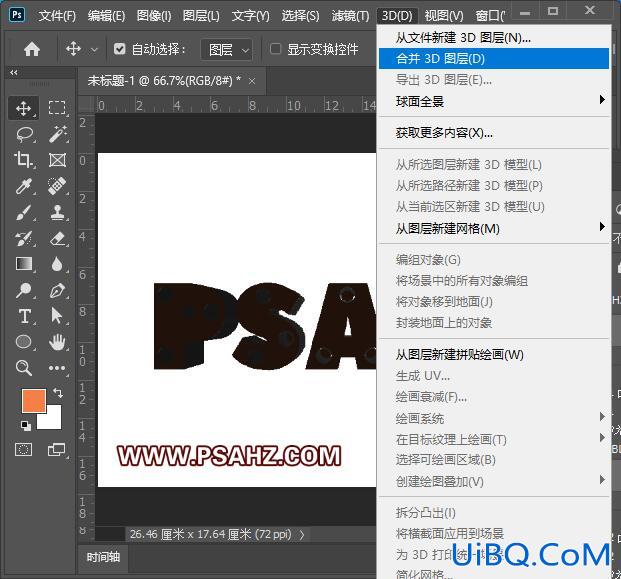Click the orange foreground color swatch

[x=34, y=400]
